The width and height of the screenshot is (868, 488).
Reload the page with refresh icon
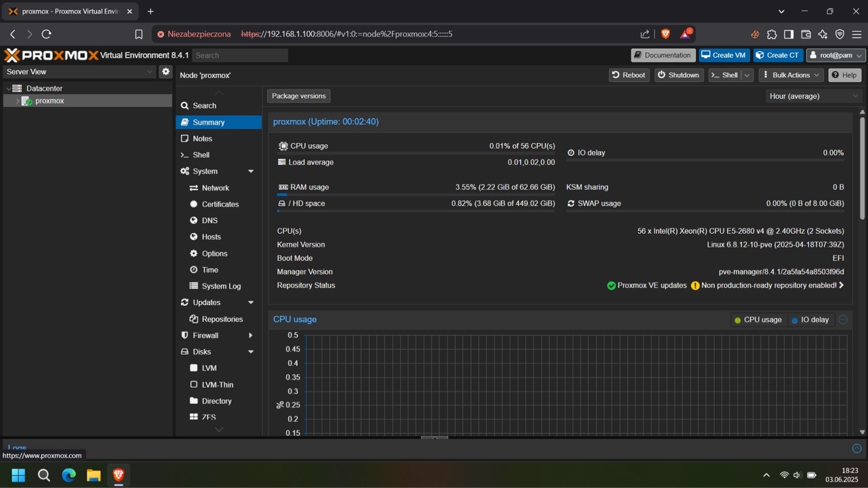point(47,34)
